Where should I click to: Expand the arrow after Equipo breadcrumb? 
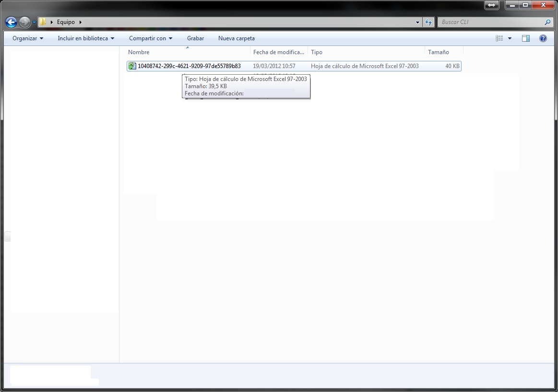coord(80,22)
